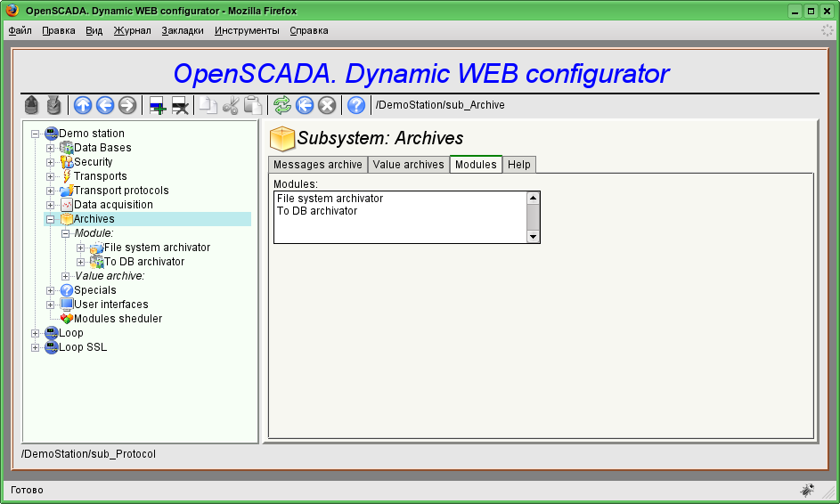840x504 pixels.
Task: Click the Loop SSL station icon
Action: tap(52, 347)
